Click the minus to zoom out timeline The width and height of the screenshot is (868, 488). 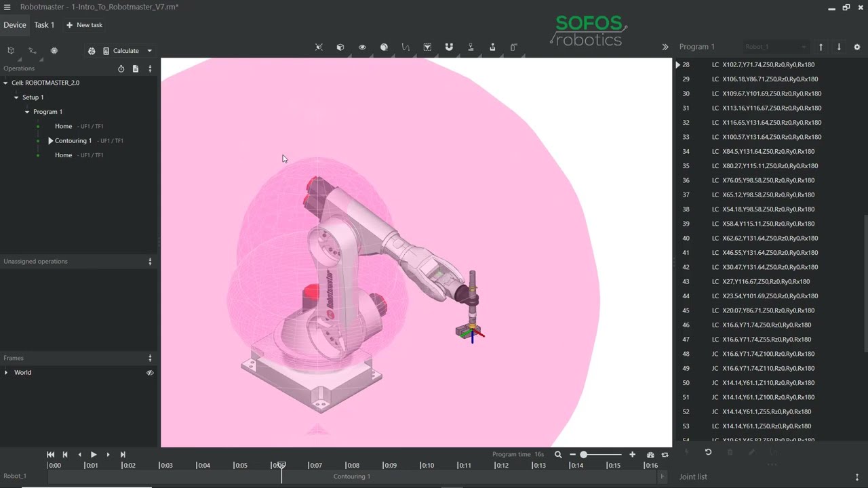pos(572,455)
